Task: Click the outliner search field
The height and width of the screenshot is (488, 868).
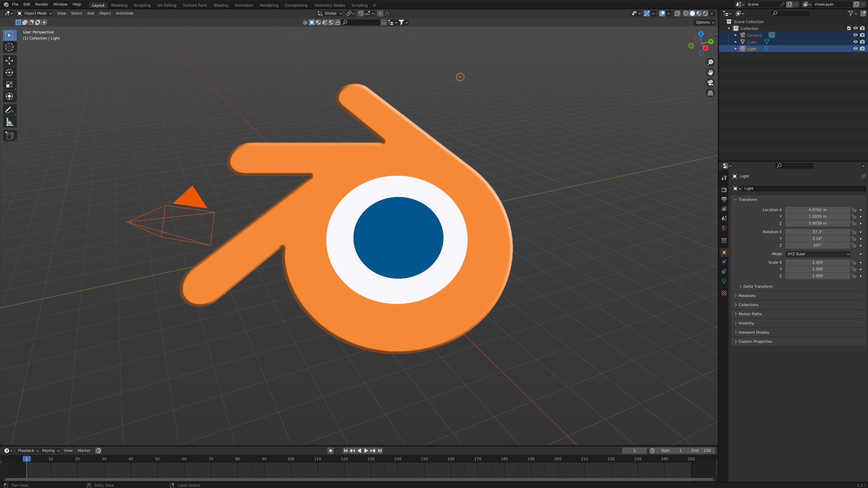Action: coord(791,14)
